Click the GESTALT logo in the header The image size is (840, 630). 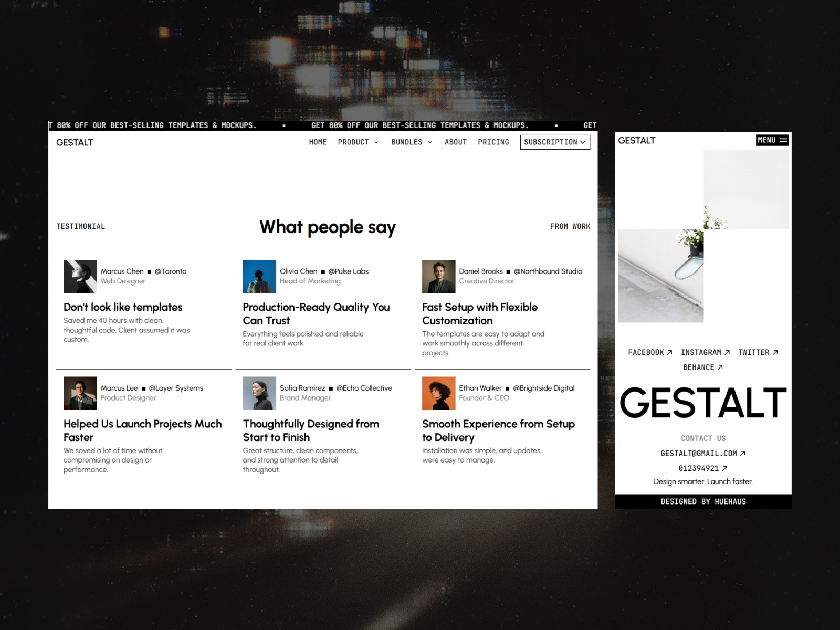click(x=74, y=142)
